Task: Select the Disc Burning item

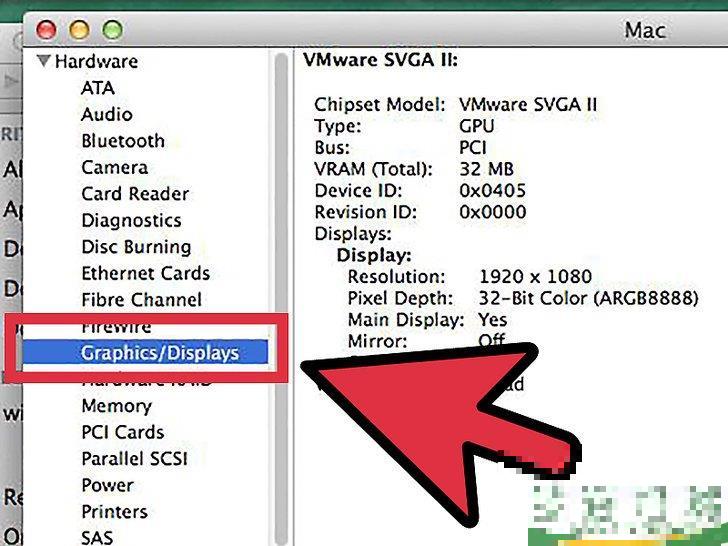Action: (135, 247)
